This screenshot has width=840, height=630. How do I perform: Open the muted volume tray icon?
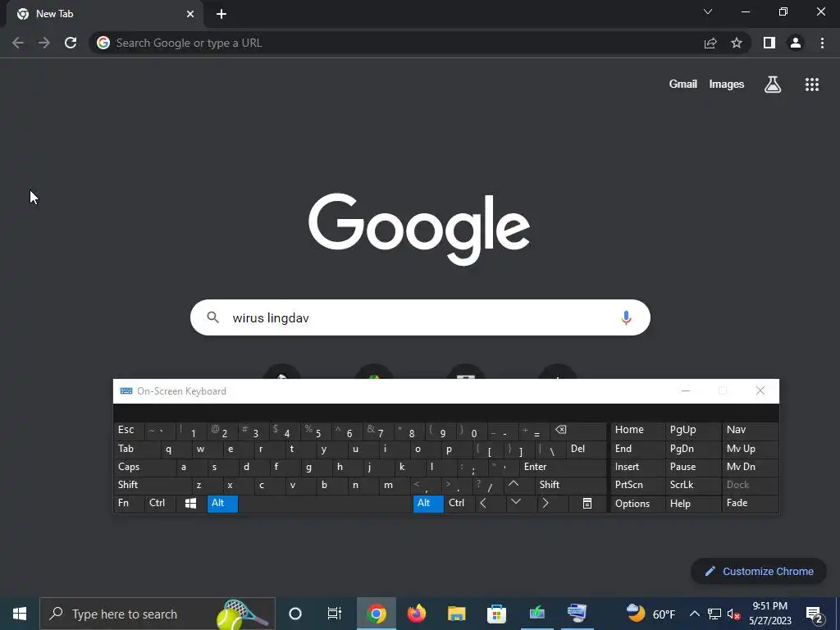(733, 614)
